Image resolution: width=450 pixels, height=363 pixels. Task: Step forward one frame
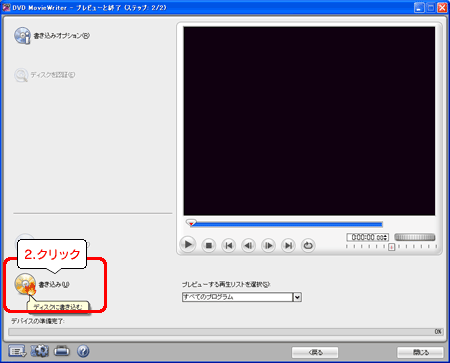click(x=268, y=246)
